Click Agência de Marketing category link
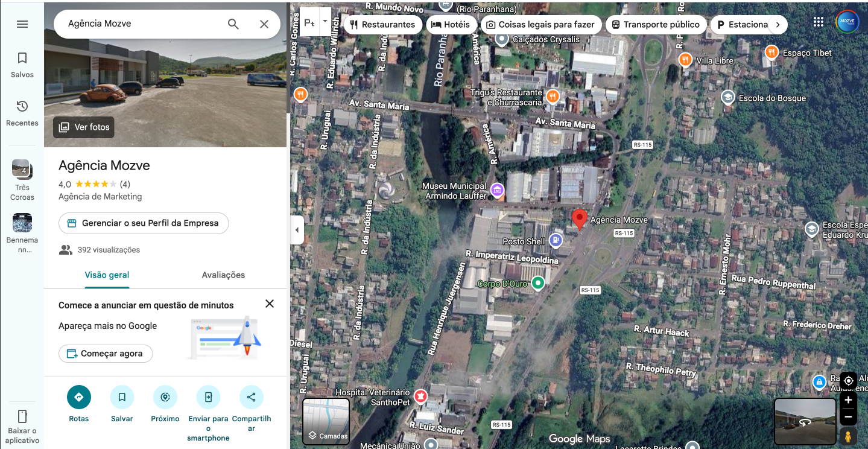This screenshot has width=868, height=449. (x=100, y=197)
